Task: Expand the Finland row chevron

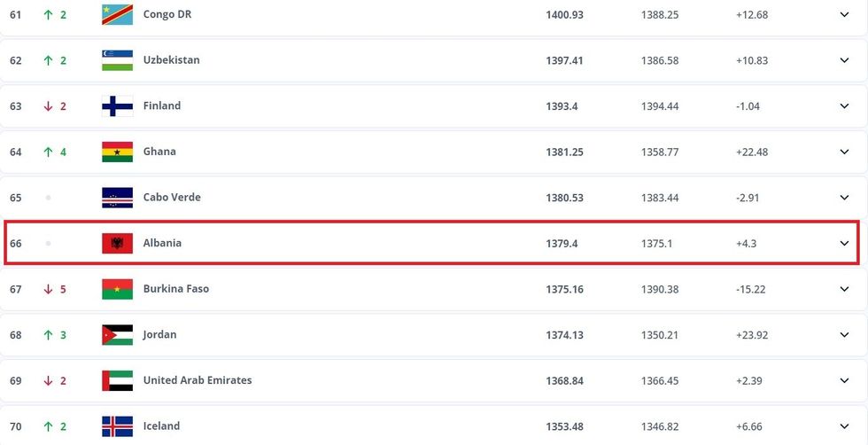Action: [844, 106]
